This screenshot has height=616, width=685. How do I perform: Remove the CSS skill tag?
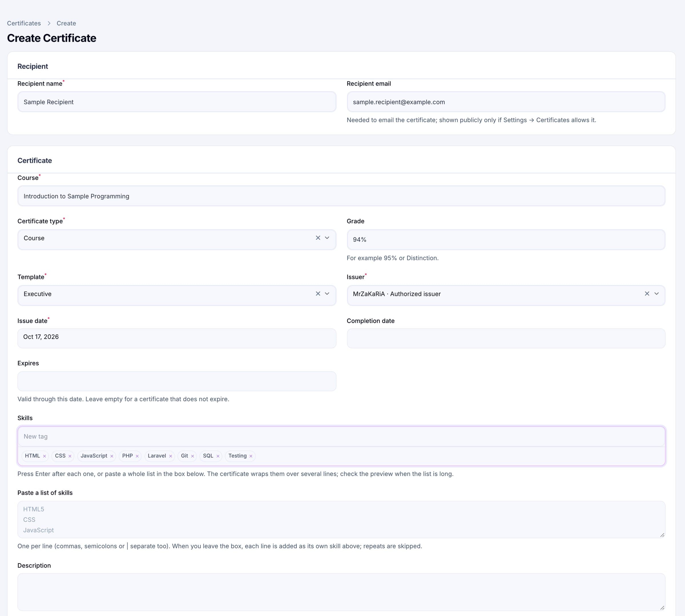pyautogui.click(x=70, y=456)
